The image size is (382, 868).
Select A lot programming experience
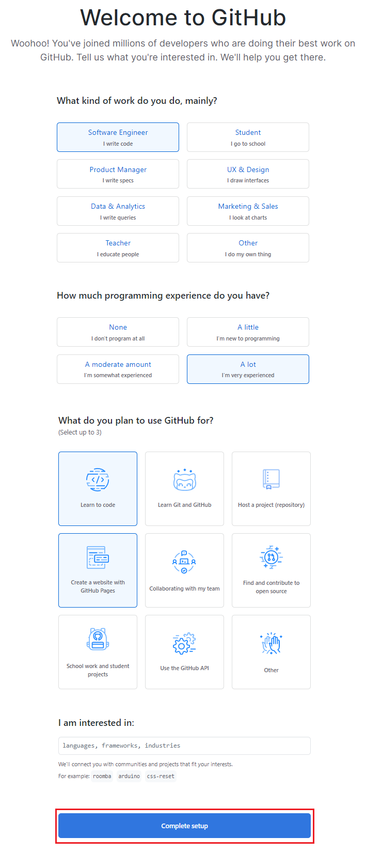[x=248, y=369]
